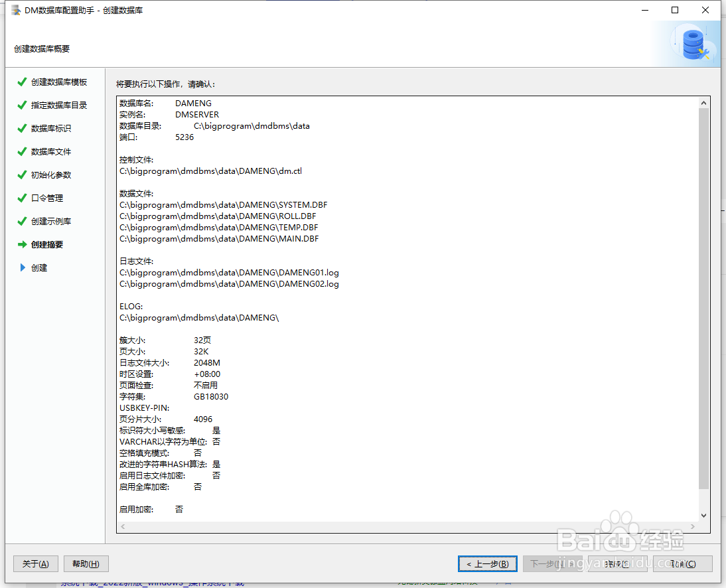Image resolution: width=726 pixels, height=588 pixels.
Task: Click the 页分片大小 value 4096
Action: click(x=203, y=419)
